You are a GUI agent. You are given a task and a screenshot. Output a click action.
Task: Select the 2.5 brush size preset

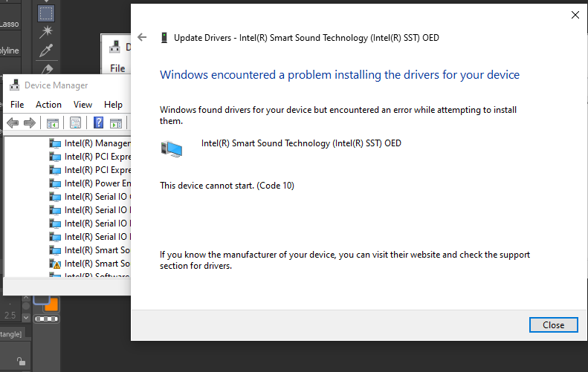point(10,316)
